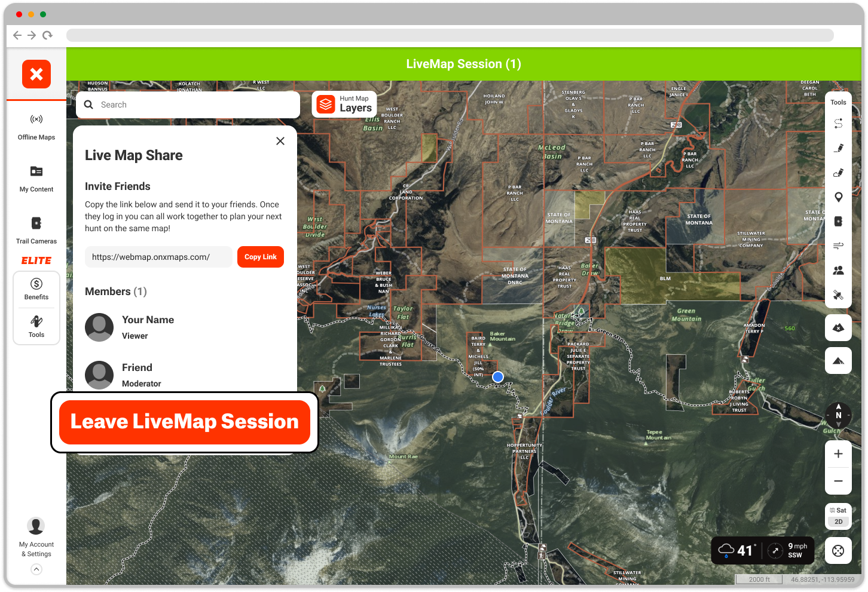Image resolution: width=868 pixels, height=592 pixels.
Task: Click browser forward arrow
Action: click(x=32, y=35)
